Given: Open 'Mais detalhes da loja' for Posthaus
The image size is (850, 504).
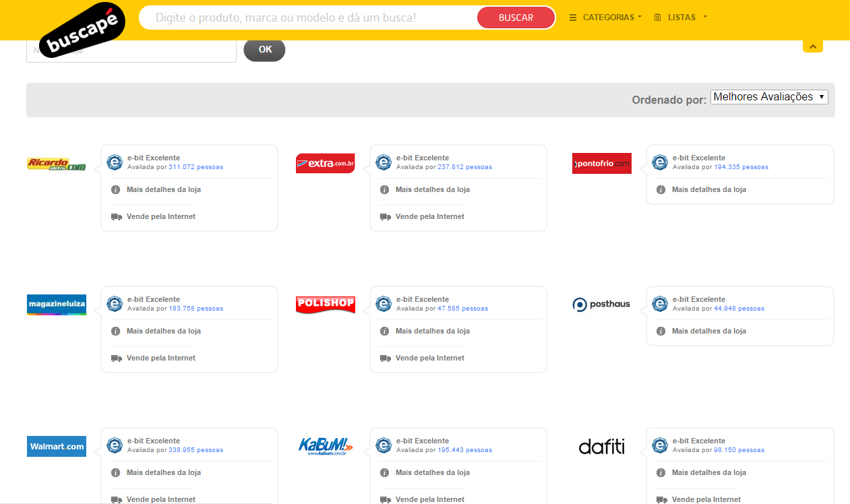Looking at the screenshot, I should [x=709, y=332].
